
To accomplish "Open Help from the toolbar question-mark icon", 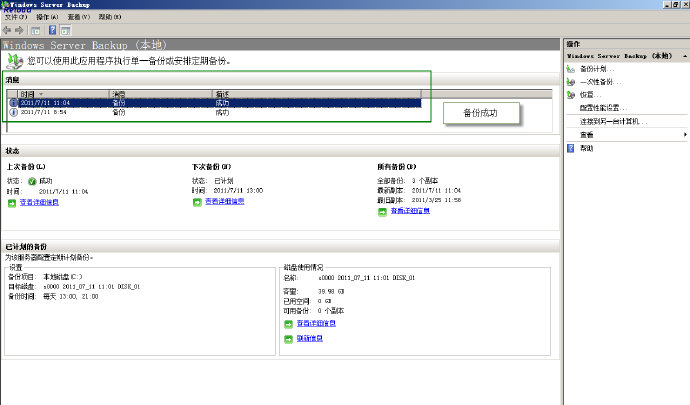I will (52, 30).
